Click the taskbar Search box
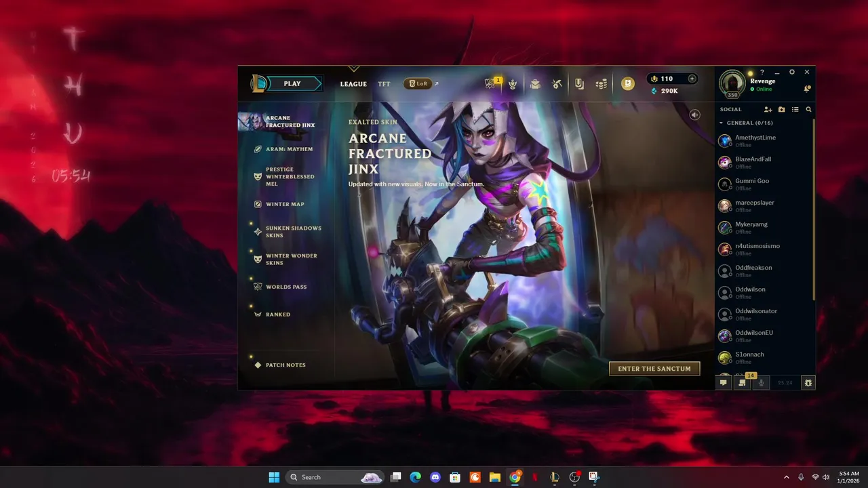Image resolution: width=868 pixels, height=488 pixels. [335, 477]
